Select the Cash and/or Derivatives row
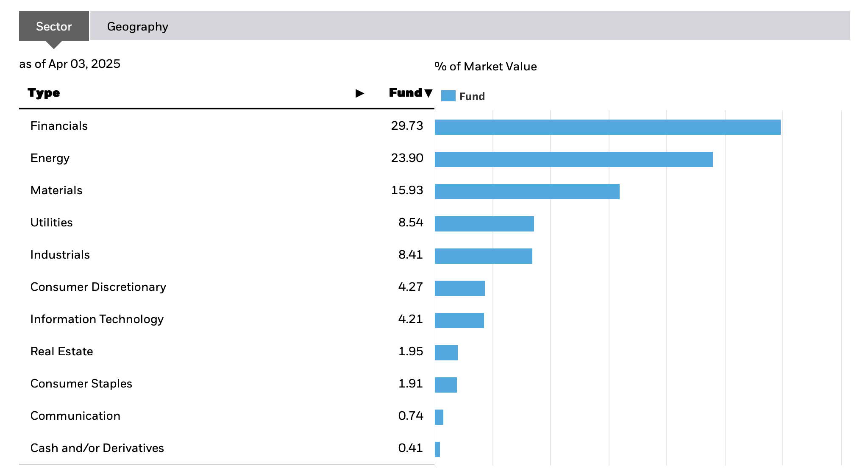 (x=97, y=448)
